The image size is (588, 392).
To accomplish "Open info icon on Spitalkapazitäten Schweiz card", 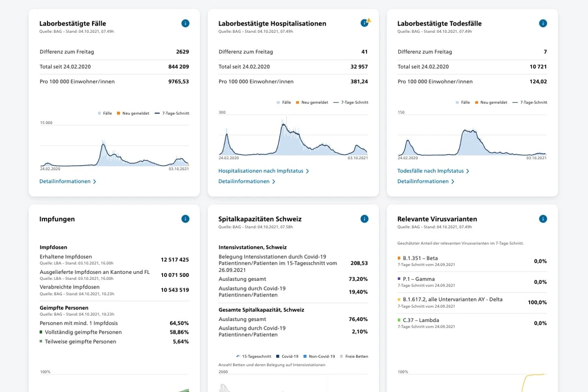I will 364,219.
